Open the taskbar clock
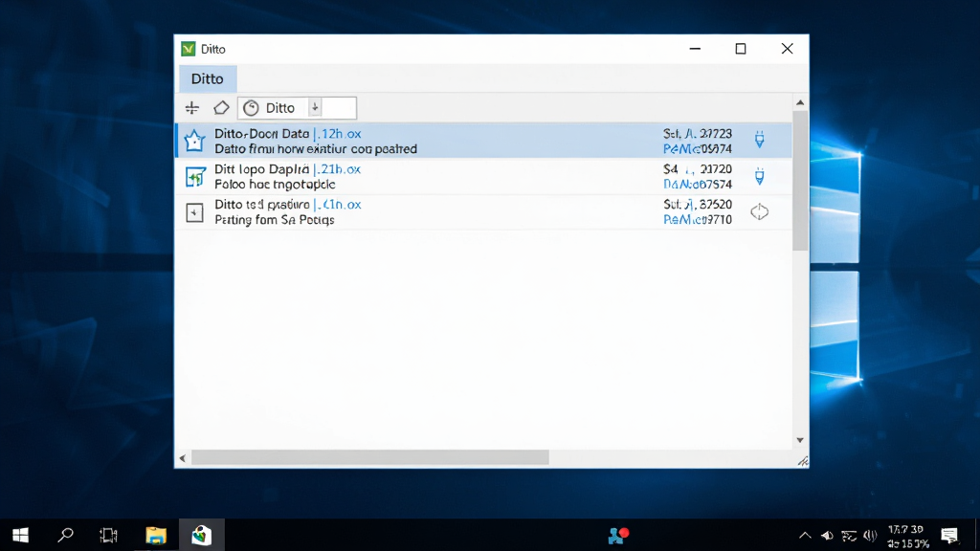The image size is (980, 551). pyautogui.click(x=907, y=536)
